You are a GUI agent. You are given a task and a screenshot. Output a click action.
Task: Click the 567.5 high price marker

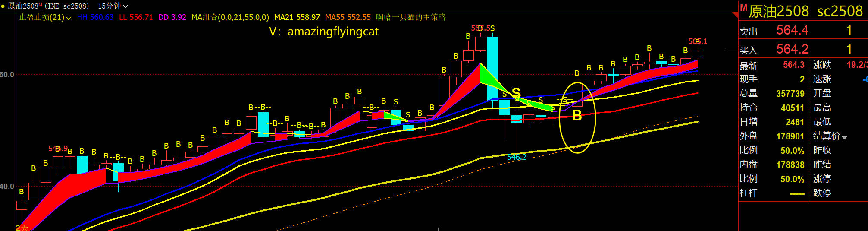click(480, 28)
